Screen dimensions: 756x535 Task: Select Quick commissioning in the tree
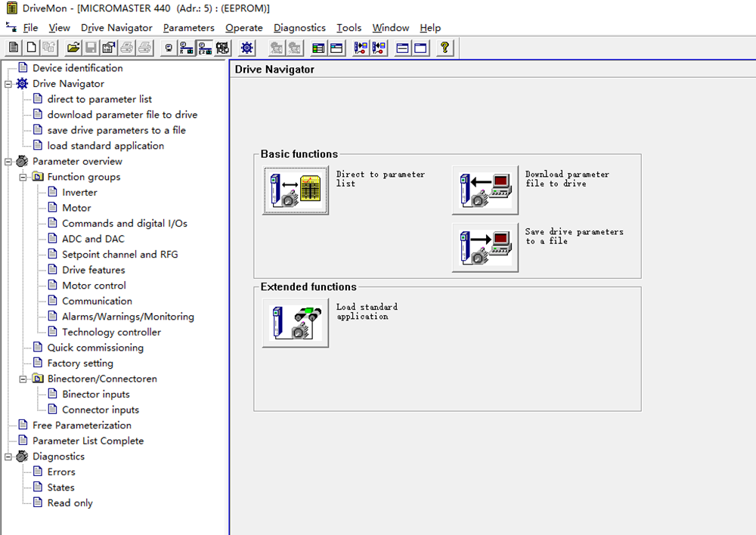[x=95, y=348]
